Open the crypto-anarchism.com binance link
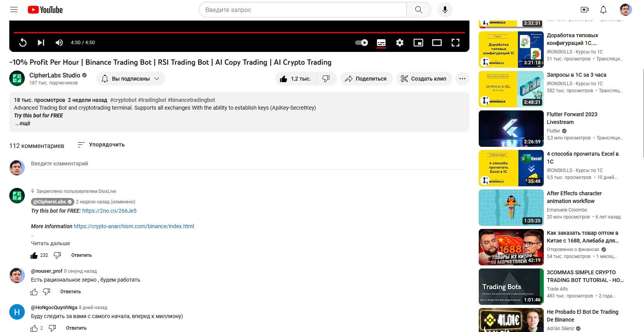The height and width of the screenshot is (332, 644). (x=134, y=226)
